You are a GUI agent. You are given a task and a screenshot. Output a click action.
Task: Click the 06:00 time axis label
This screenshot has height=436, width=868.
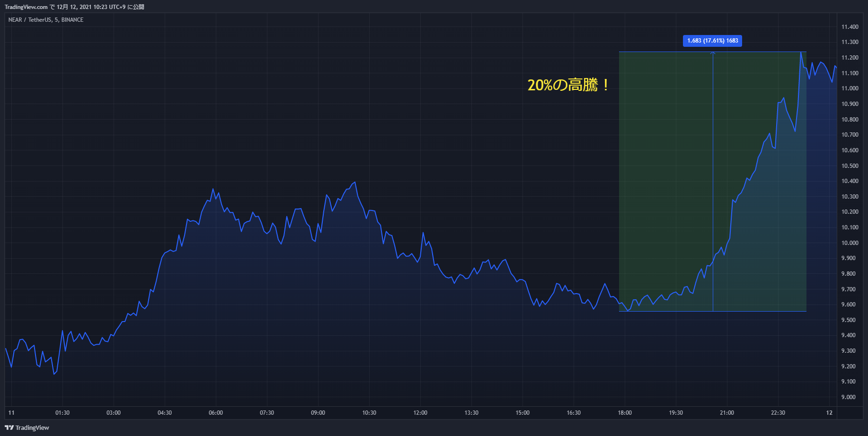point(216,413)
